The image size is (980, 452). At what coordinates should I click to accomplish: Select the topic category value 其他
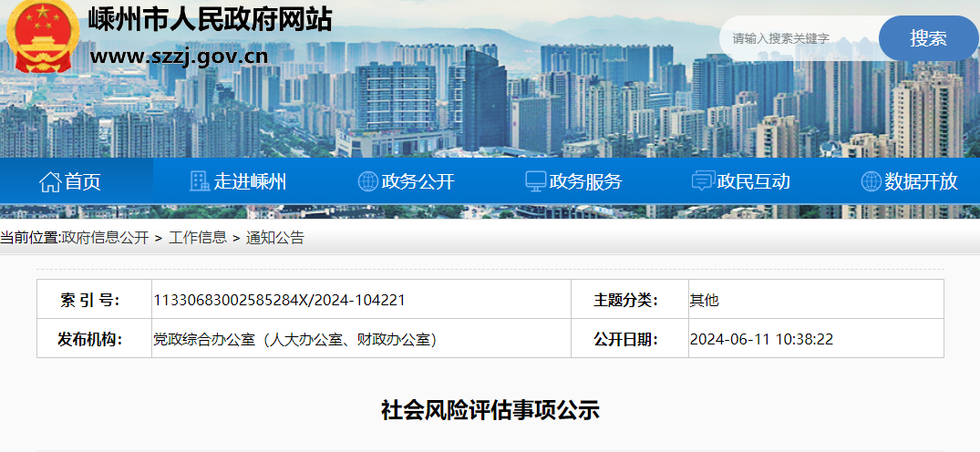click(x=705, y=300)
